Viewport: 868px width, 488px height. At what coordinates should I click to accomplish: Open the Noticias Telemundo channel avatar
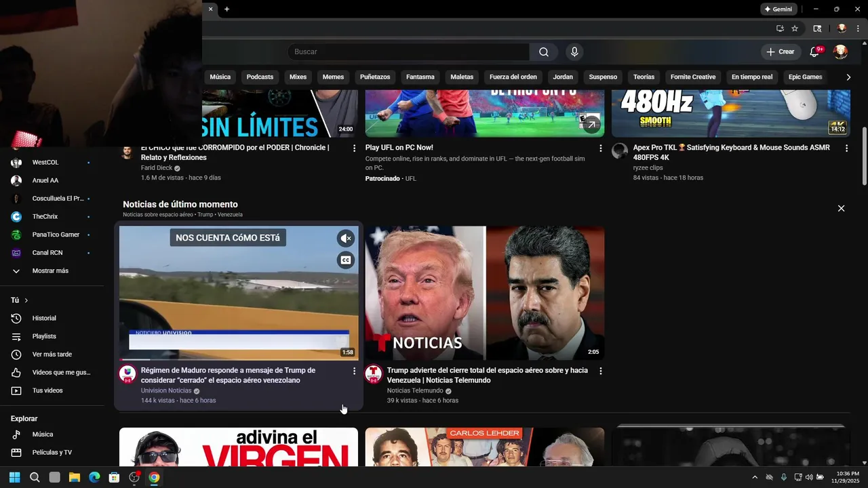[374, 374]
